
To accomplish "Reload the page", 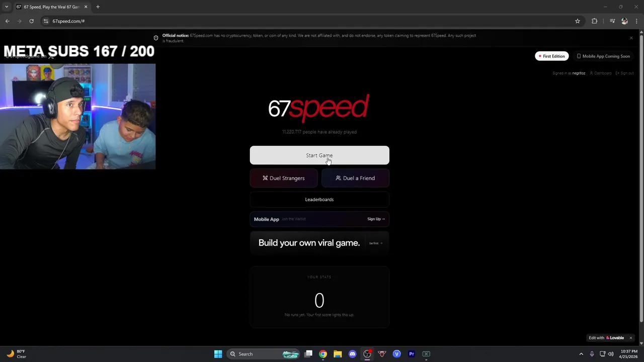I will [31, 21].
